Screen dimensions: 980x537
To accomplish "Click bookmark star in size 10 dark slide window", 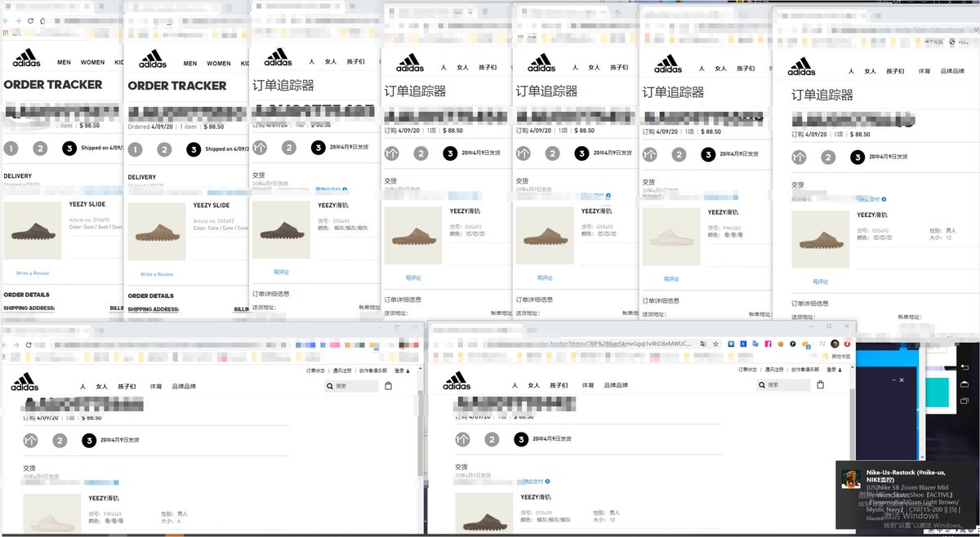I will [715, 344].
